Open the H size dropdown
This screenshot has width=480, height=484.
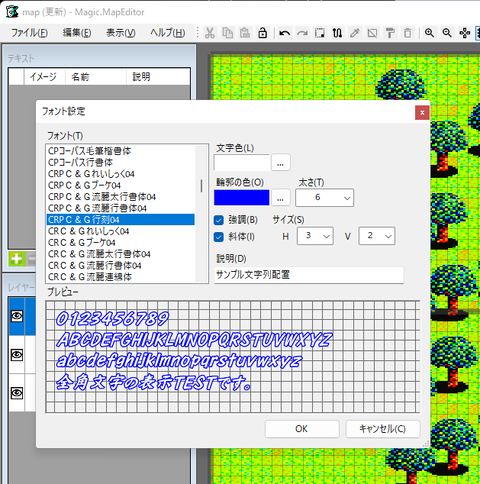[315, 236]
